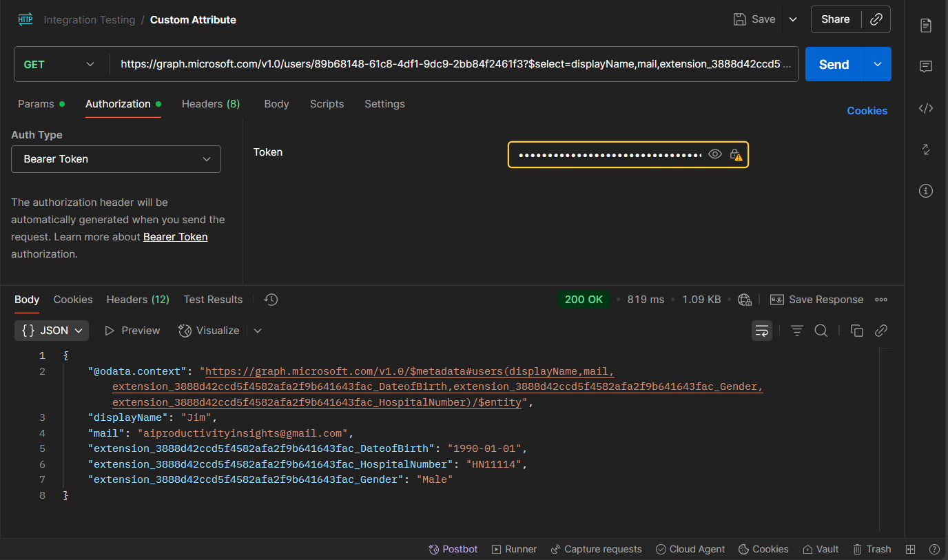Switch to the Test Results tab
Viewport: 948px width, 560px height.
coord(213,300)
